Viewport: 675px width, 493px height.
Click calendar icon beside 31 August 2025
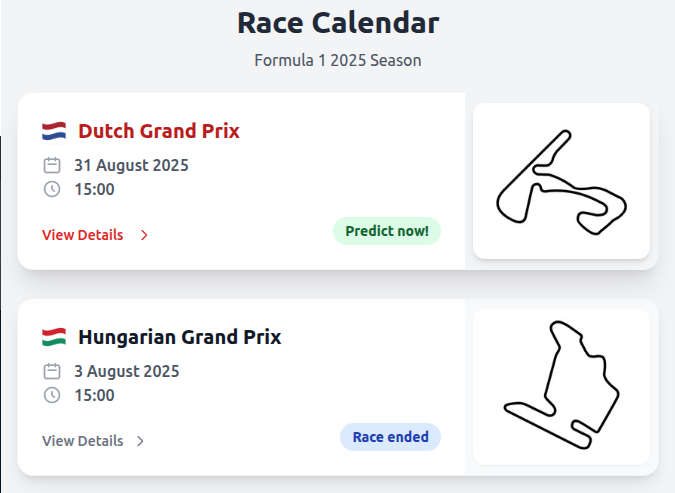coord(52,165)
